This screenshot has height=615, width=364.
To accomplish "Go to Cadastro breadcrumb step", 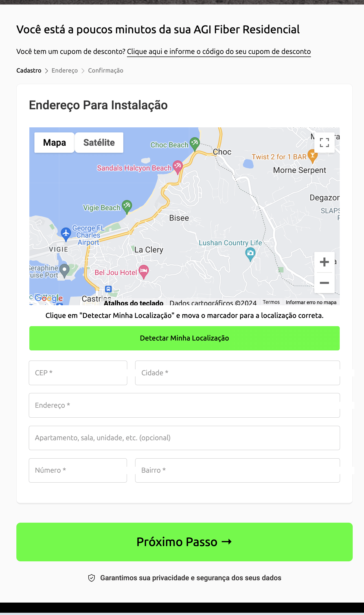I will click(x=29, y=71).
